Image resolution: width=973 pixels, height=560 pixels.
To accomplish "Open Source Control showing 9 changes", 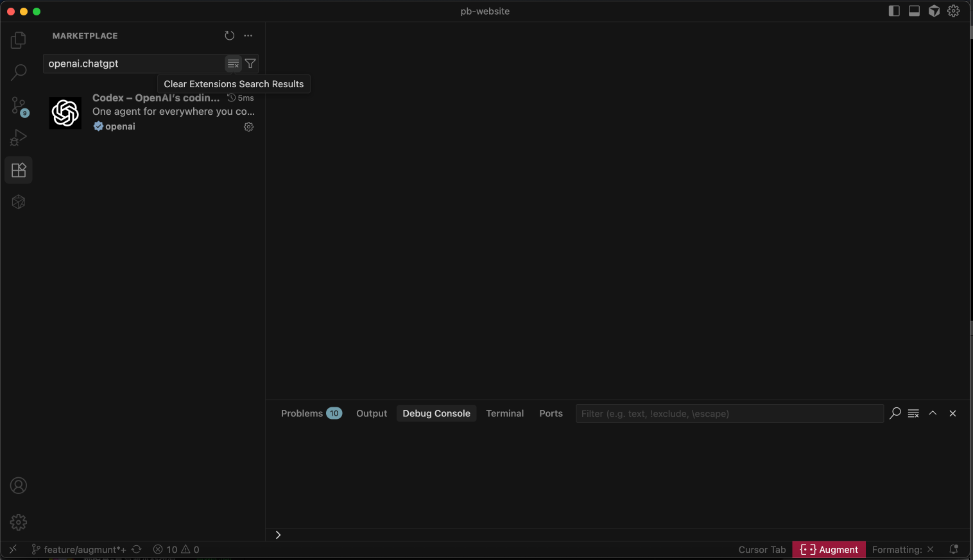I will click(18, 105).
